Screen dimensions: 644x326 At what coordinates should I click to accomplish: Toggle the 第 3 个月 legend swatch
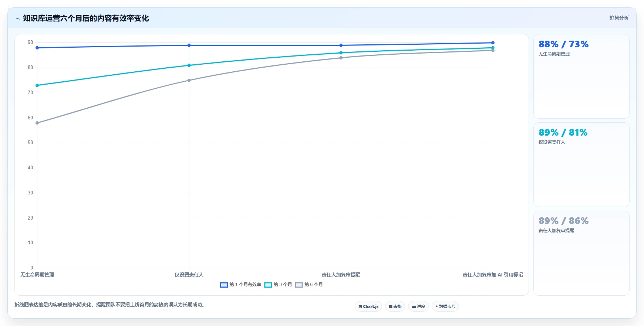click(268, 285)
